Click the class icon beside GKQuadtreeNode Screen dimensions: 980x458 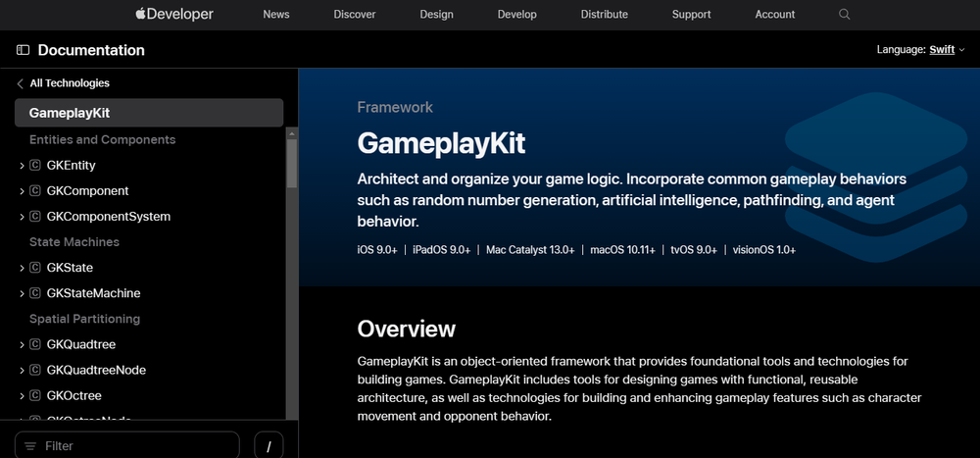tap(35, 371)
